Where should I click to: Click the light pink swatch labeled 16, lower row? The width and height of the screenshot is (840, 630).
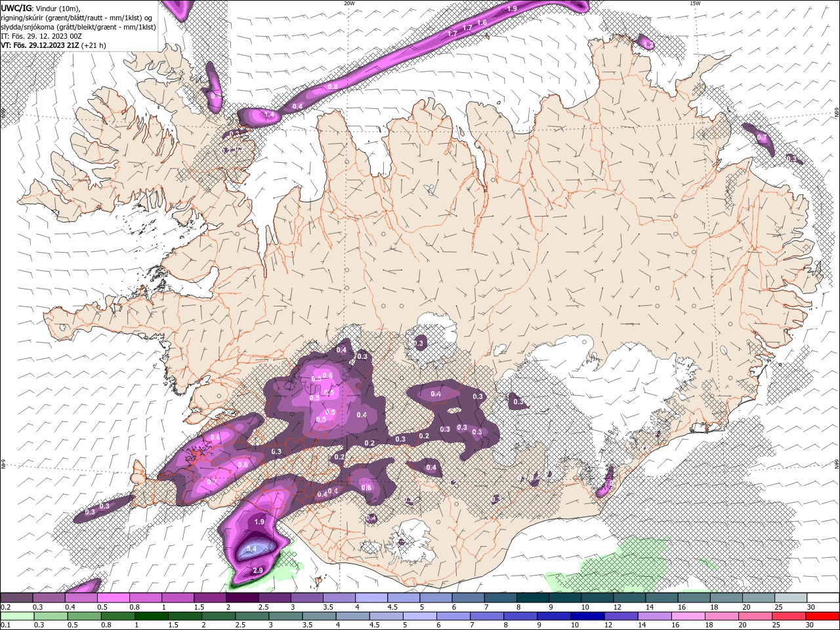[688, 616]
